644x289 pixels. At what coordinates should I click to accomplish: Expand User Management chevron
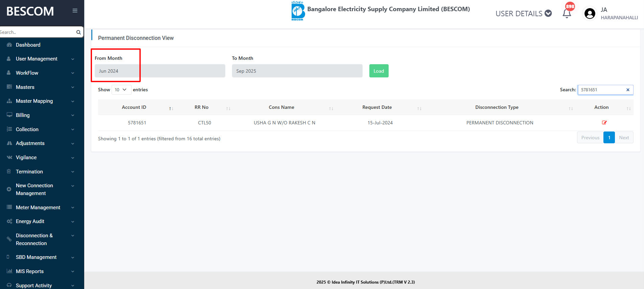pos(73,59)
